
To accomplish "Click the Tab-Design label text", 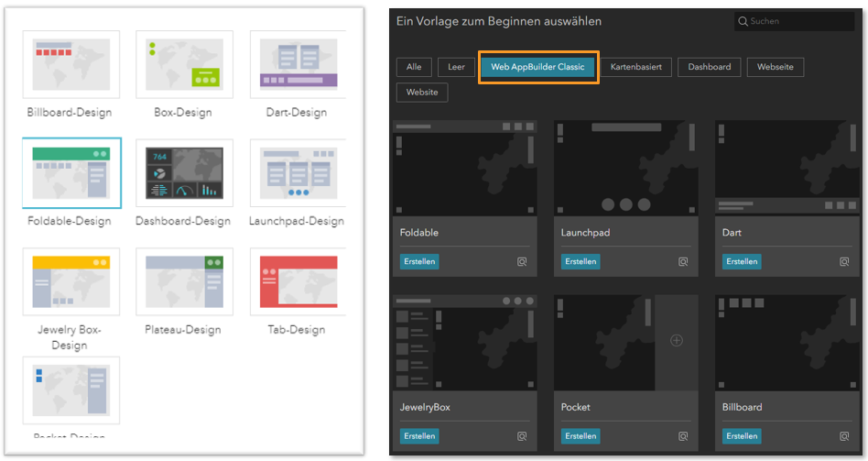I will 297,330.
